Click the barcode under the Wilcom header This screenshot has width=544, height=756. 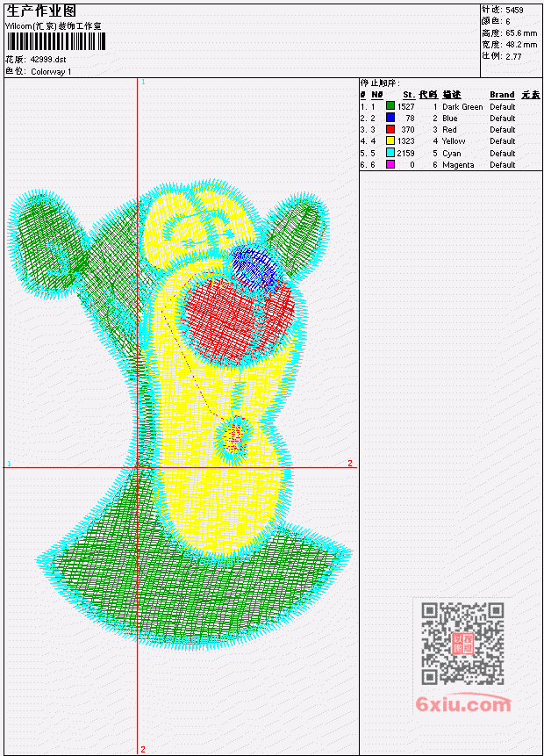pos(55,41)
